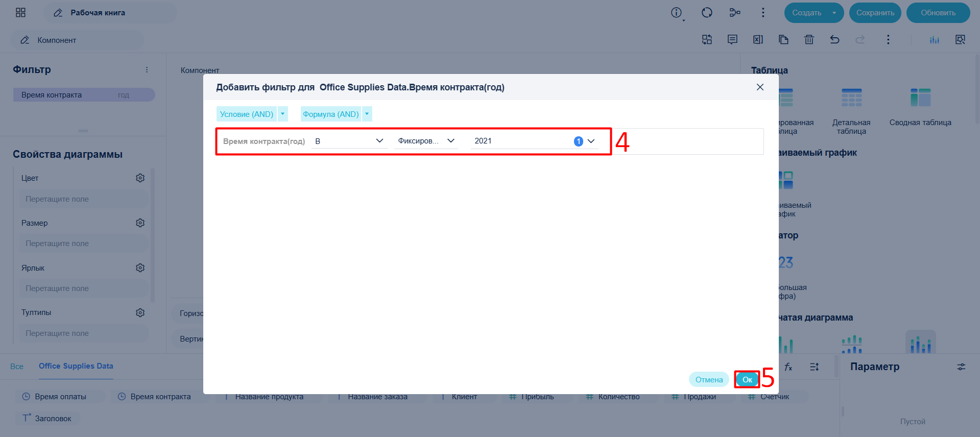Switch to the All datasets tab
The image size is (980, 437).
[x=17, y=366]
